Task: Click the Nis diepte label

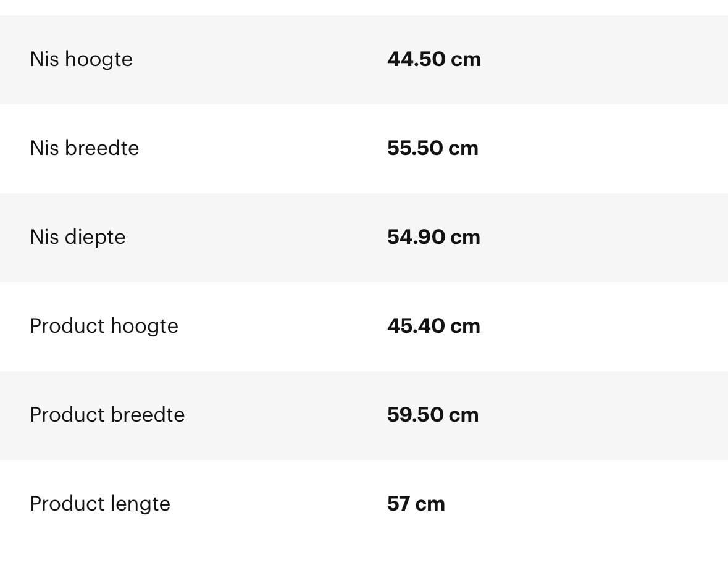Action: click(x=78, y=237)
